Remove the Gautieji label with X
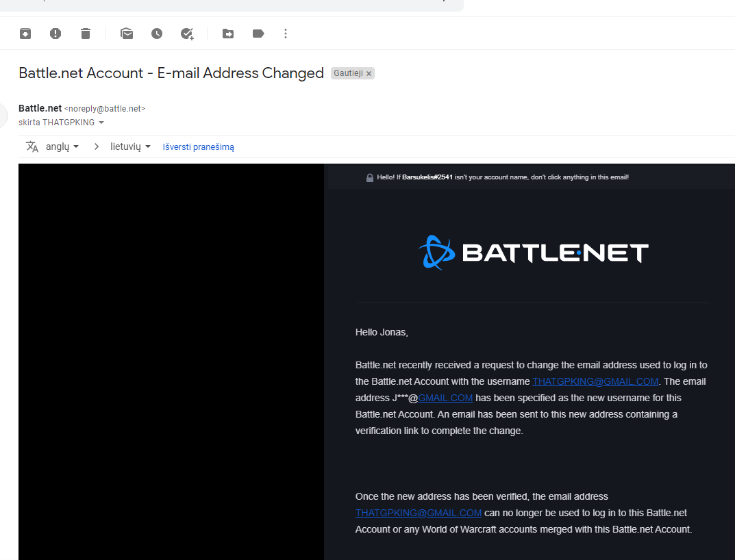This screenshot has width=735, height=560. pos(369,73)
